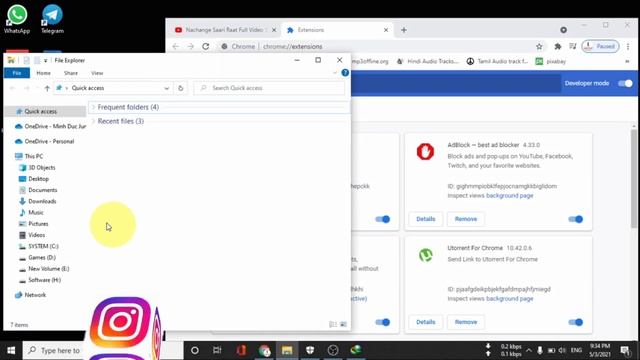Open Windows Start menu

(11, 350)
